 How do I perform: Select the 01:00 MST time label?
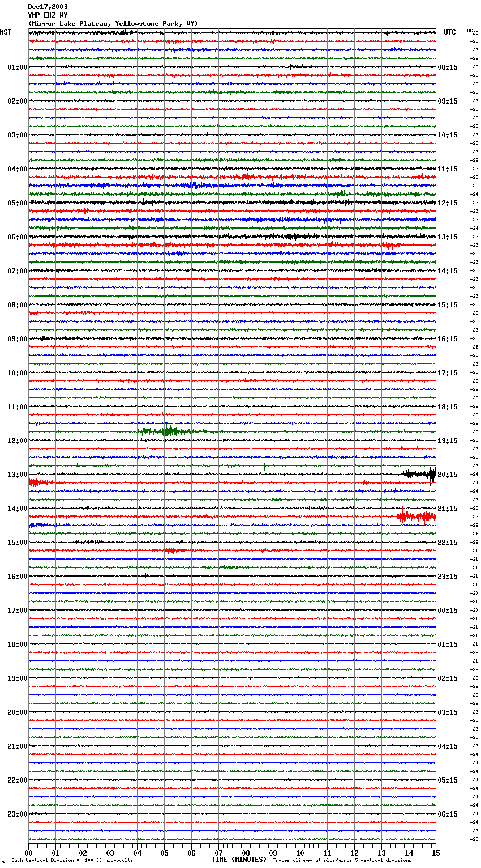pos(17,67)
